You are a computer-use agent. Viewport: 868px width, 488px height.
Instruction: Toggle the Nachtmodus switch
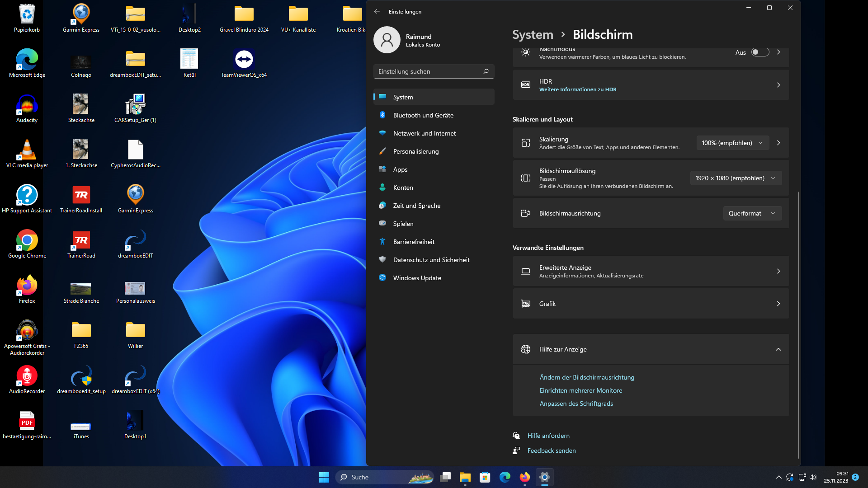tap(759, 52)
